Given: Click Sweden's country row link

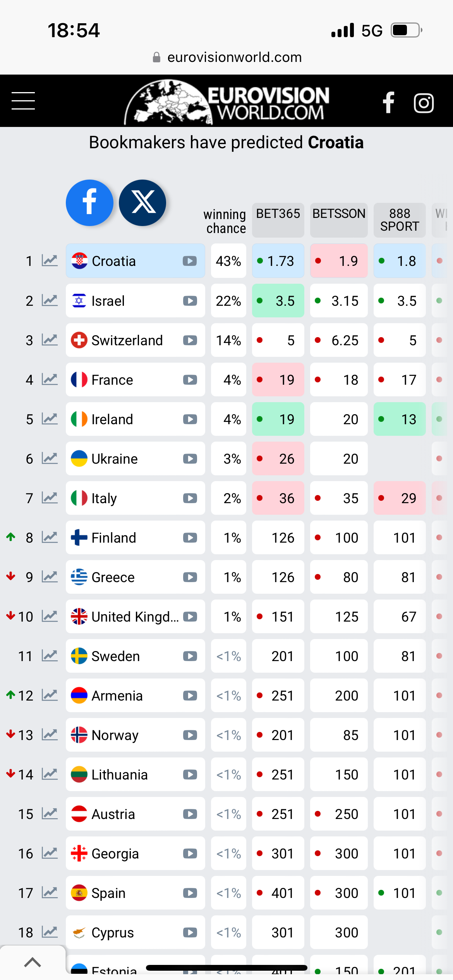Looking at the screenshot, I should pos(115,656).
